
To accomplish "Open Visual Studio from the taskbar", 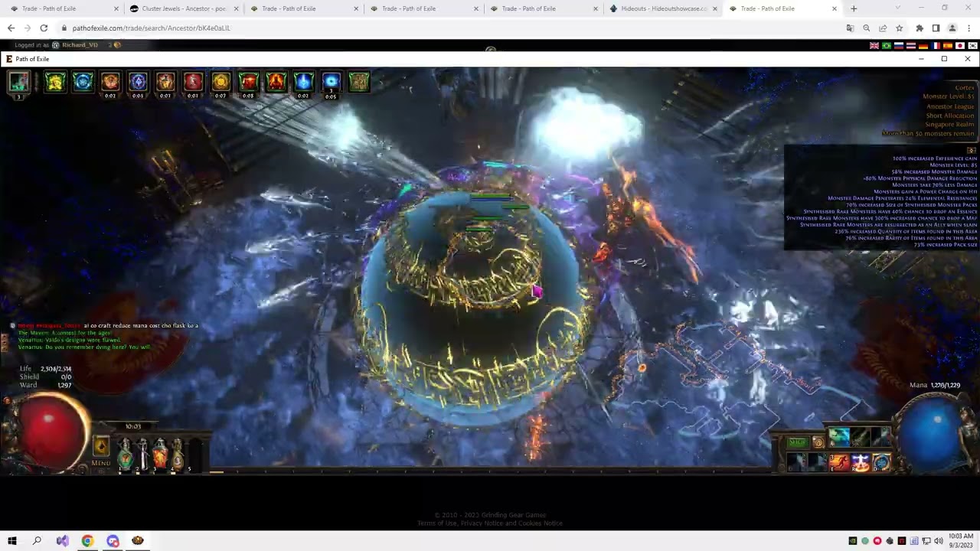I will coord(62,541).
